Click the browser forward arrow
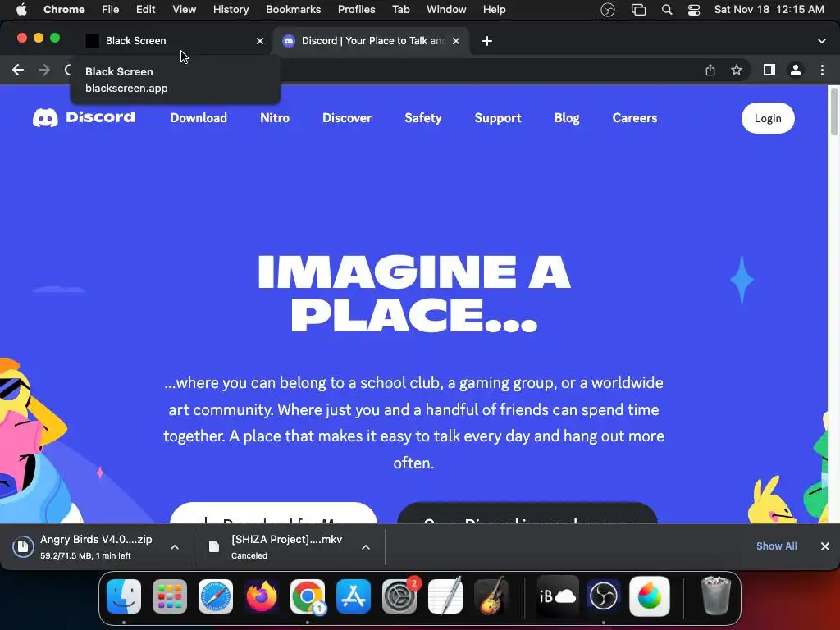The width and height of the screenshot is (840, 630). coord(44,70)
